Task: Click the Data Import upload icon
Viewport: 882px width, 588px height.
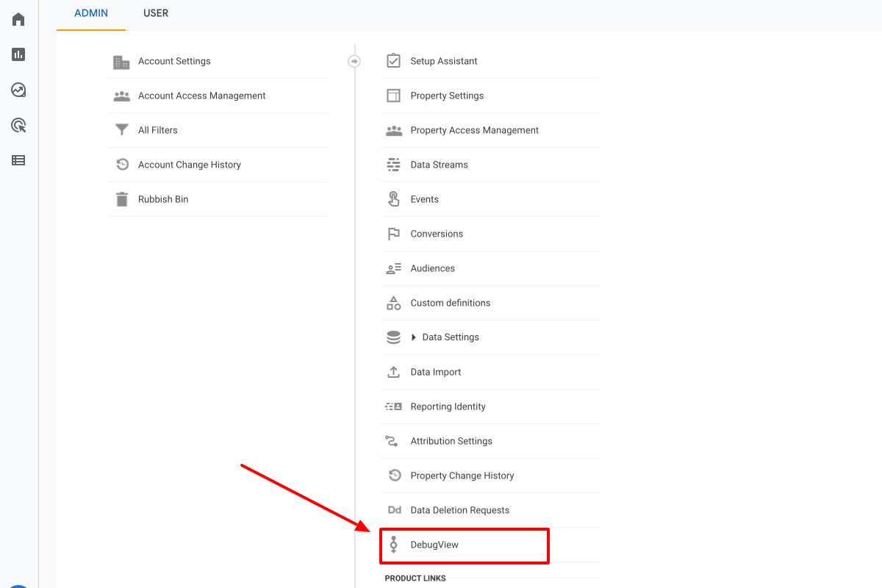Action: [x=393, y=372]
